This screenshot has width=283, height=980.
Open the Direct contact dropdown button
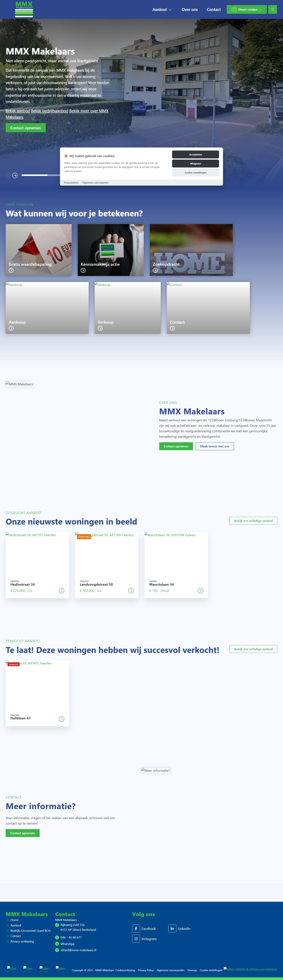click(246, 9)
